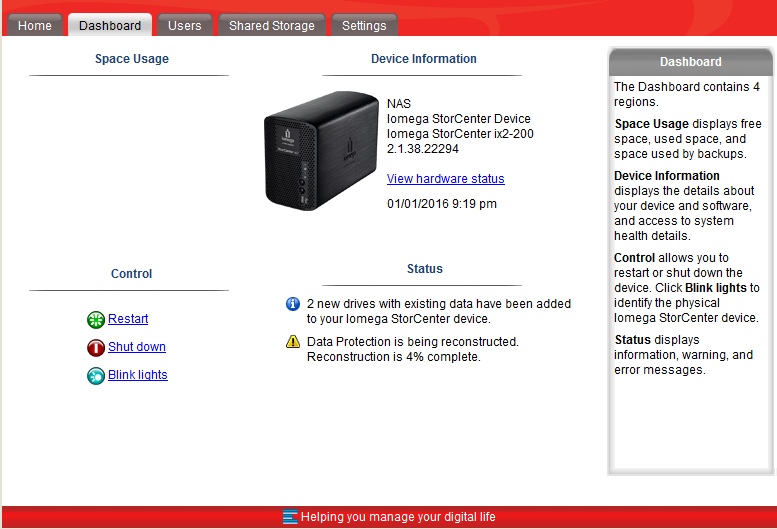Click the Blink lights link
The width and height of the screenshot is (777, 529).
[x=138, y=375]
